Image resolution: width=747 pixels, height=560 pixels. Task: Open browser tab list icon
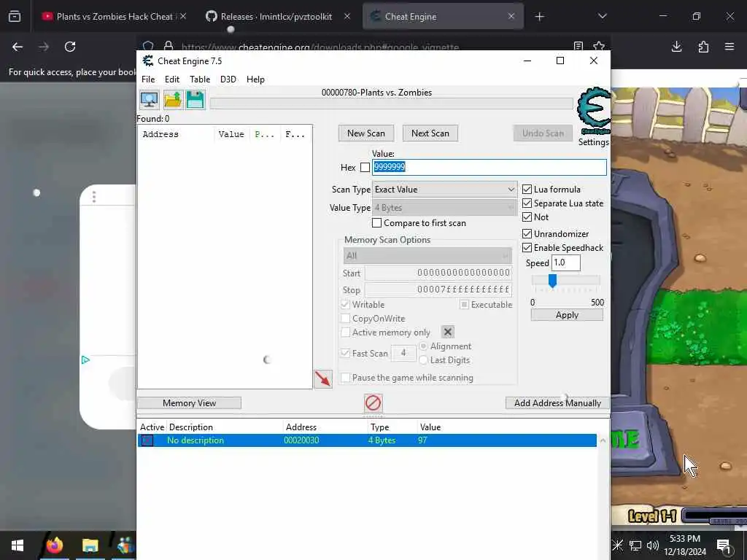(x=15, y=16)
